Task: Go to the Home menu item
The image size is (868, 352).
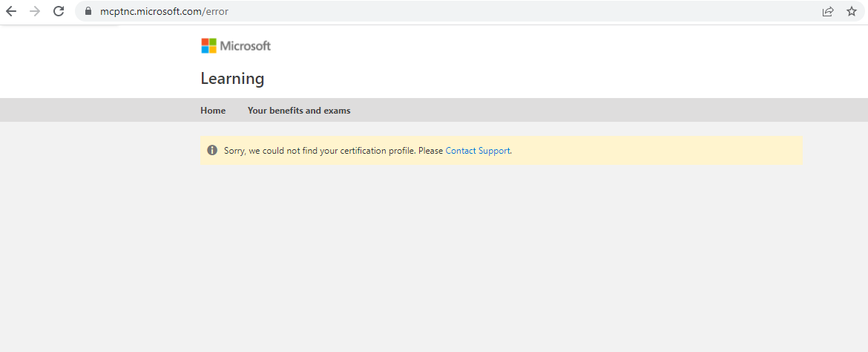Action: point(213,111)
